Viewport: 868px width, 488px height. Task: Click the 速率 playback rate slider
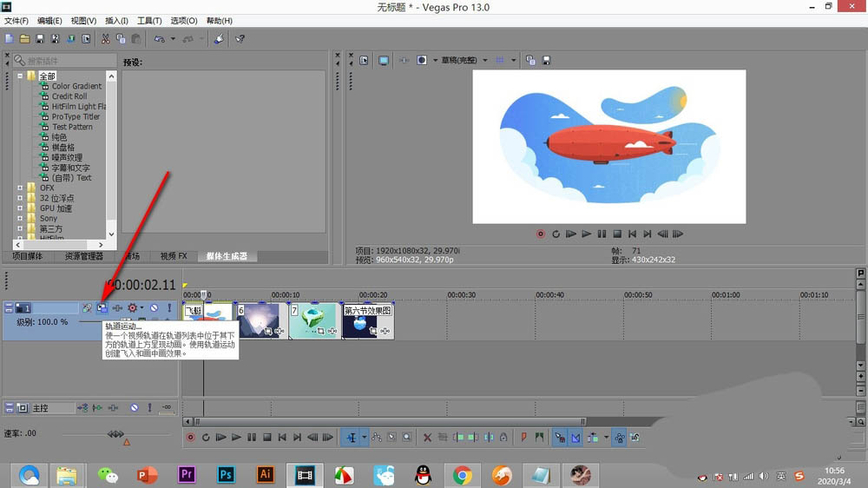115,433
